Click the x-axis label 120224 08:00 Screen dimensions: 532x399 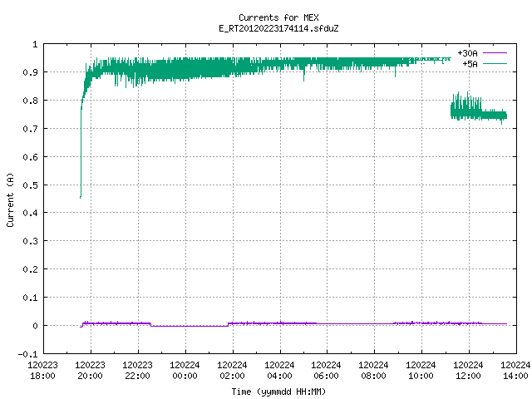(x=373, y=371)
